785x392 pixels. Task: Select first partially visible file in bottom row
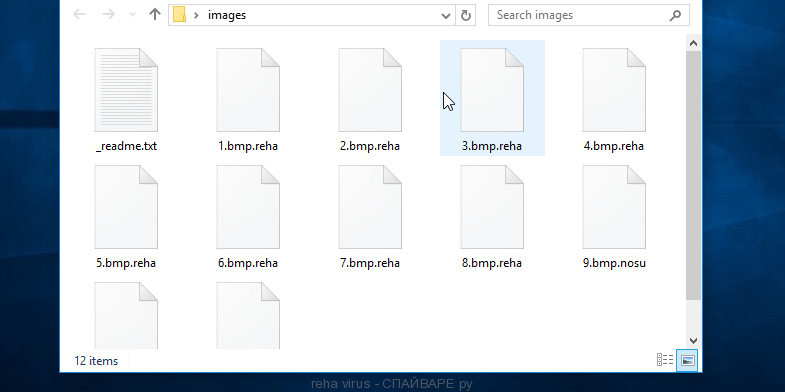coord(126,315)
